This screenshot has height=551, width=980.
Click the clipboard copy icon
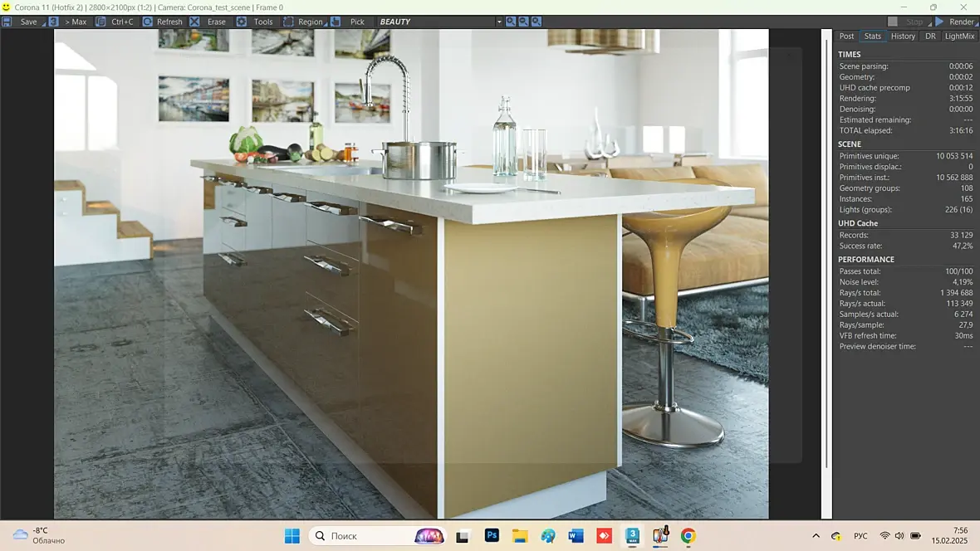click(100, 22)
